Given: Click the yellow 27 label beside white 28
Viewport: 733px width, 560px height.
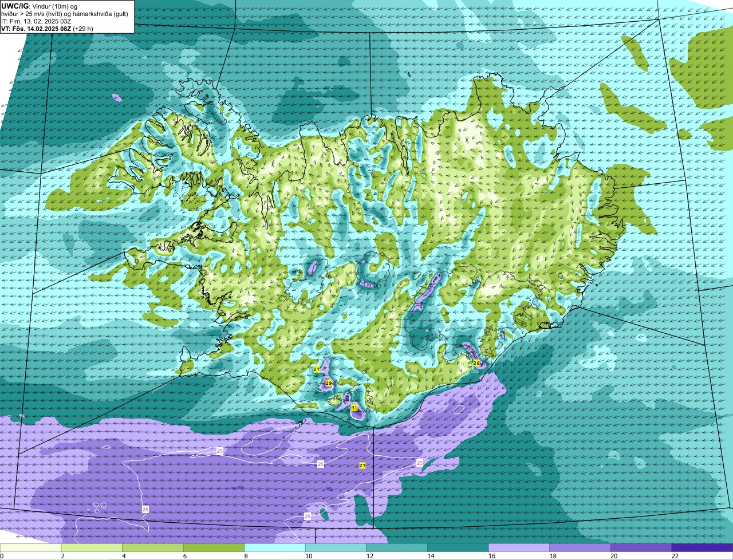Looking at the screenshot, I should pos(362,466).
